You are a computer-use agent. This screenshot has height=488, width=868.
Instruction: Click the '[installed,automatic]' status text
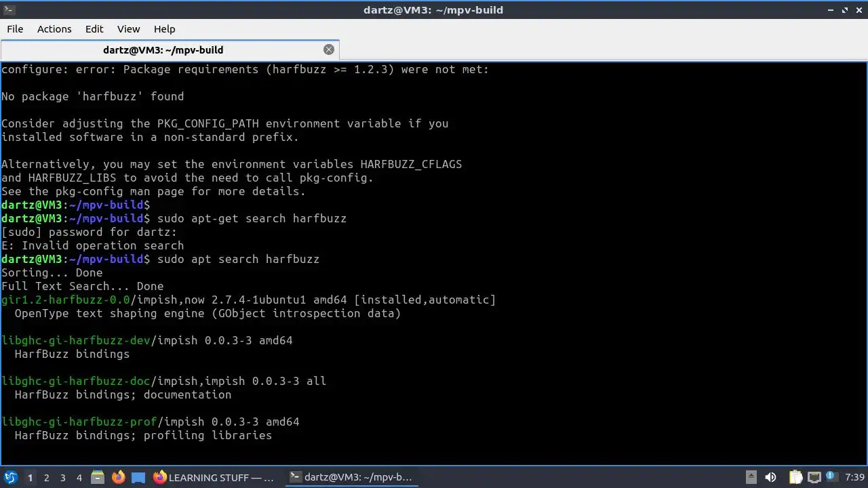pos(425,300)
